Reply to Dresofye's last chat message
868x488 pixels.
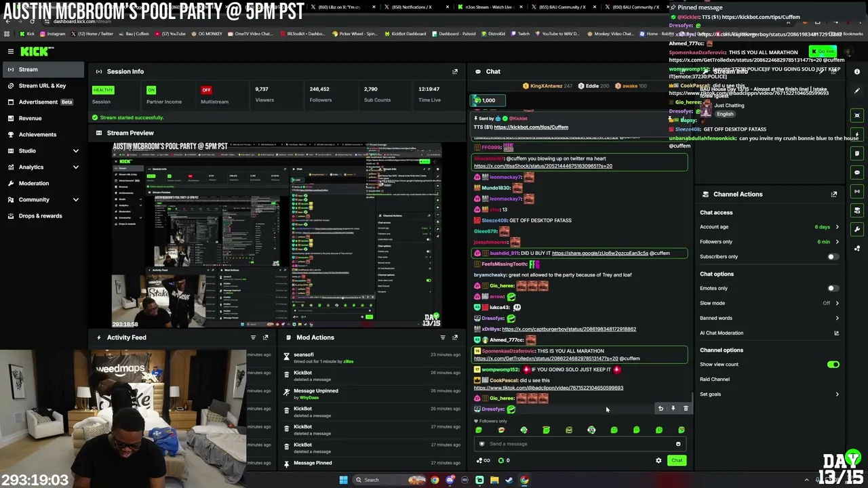pos(660,409)
